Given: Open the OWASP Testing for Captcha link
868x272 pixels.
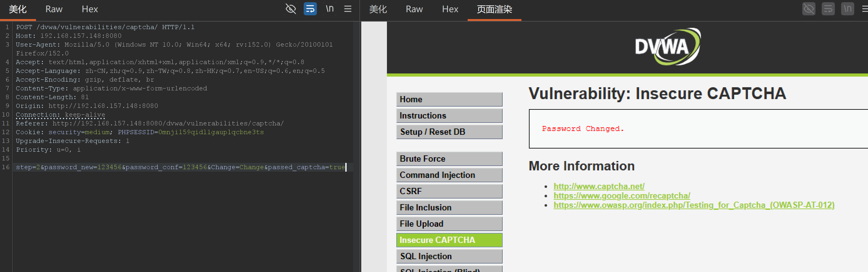Looking at the screenshot, I should (694, 205).
